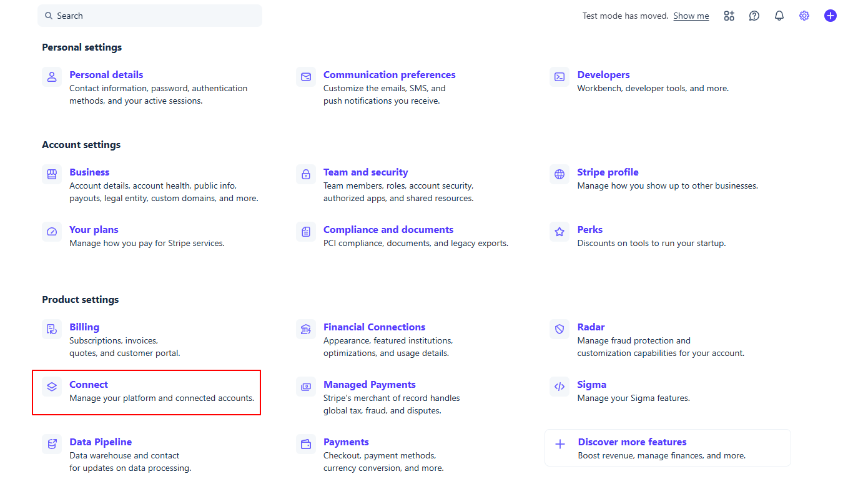Click the Developers terminal icon
The width and height of the screenshot is (843, 504).
click(560, 76)
